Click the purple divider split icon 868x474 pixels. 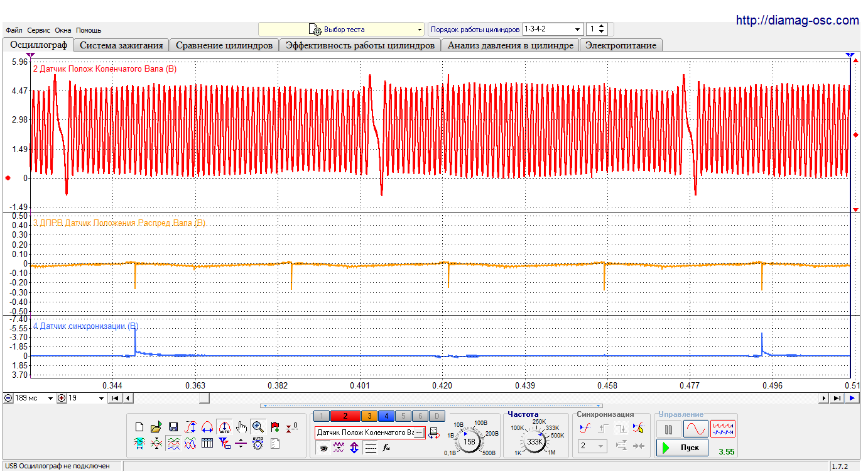[x=241, y=444]
